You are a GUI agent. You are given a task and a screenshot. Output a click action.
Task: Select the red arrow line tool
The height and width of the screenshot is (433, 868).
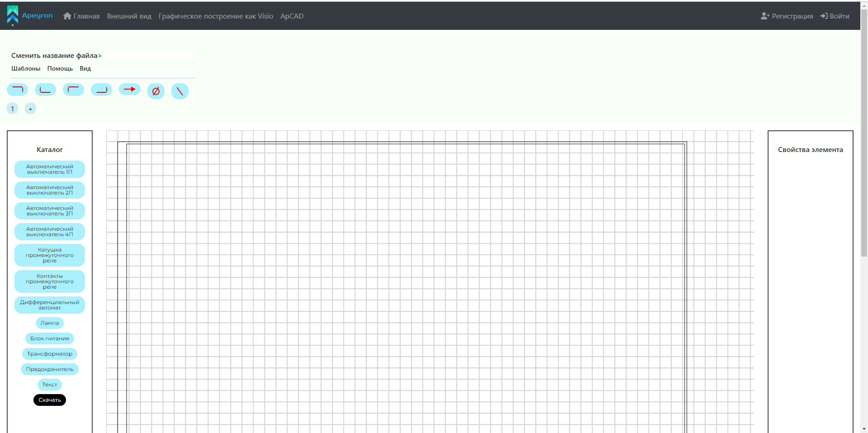pyautogui.click(x=130, y=89)
